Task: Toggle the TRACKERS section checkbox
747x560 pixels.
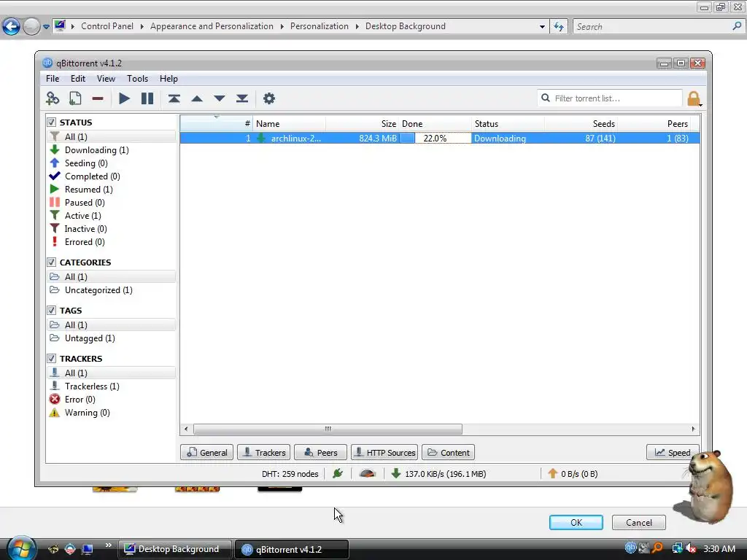Action: tap(52, 359)
